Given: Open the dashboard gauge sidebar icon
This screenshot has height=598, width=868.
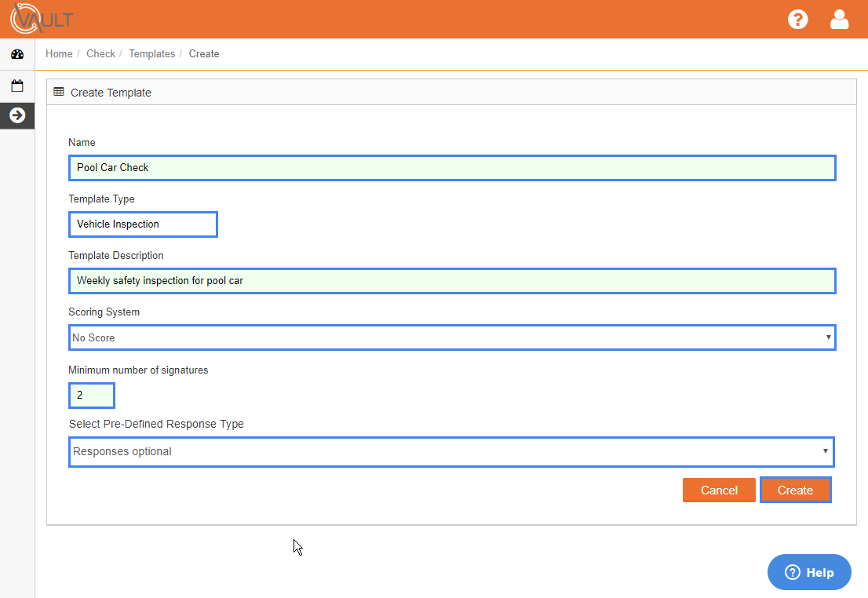Looking at the screenshot, I should (x=17, y=54).
